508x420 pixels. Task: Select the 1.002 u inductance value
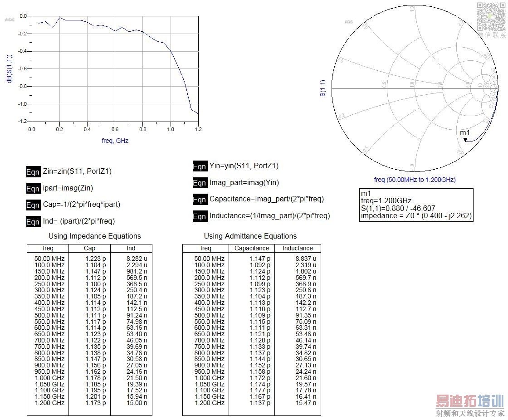click(306, 271)
